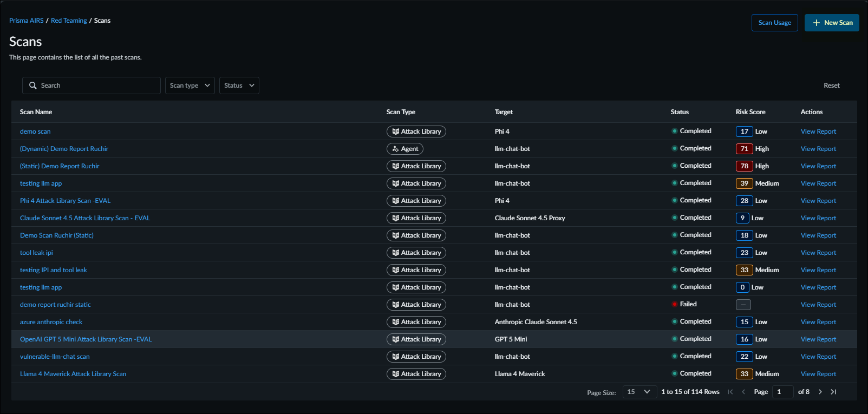Image resolution: width=868 pixels, height=414 pixels.
Task: Click the previous page arrow icon
Action: coord(743,392)
